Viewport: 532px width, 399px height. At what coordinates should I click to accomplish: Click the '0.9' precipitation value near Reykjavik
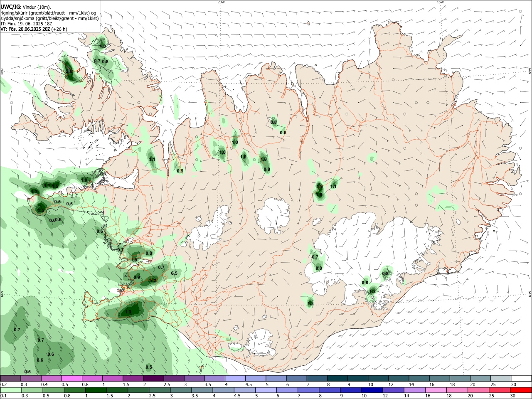[x=137, y=277]
